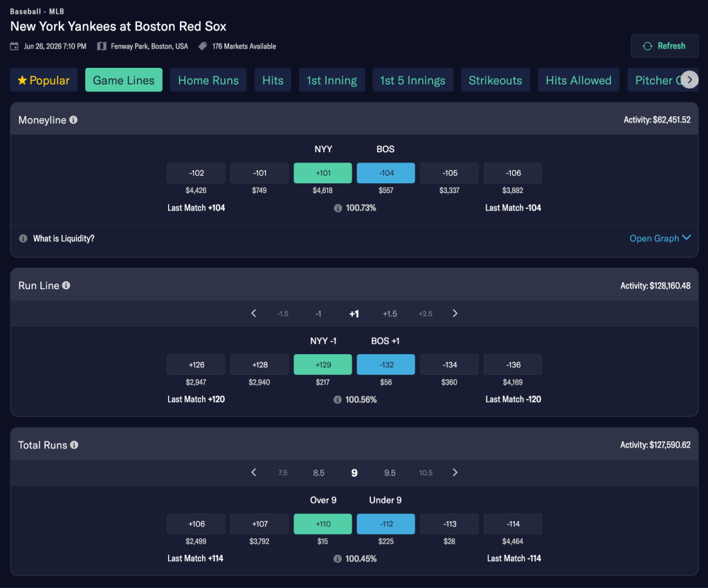
Task: Select NYY moneyline -101 odds
Action: (x=259, y=173)
